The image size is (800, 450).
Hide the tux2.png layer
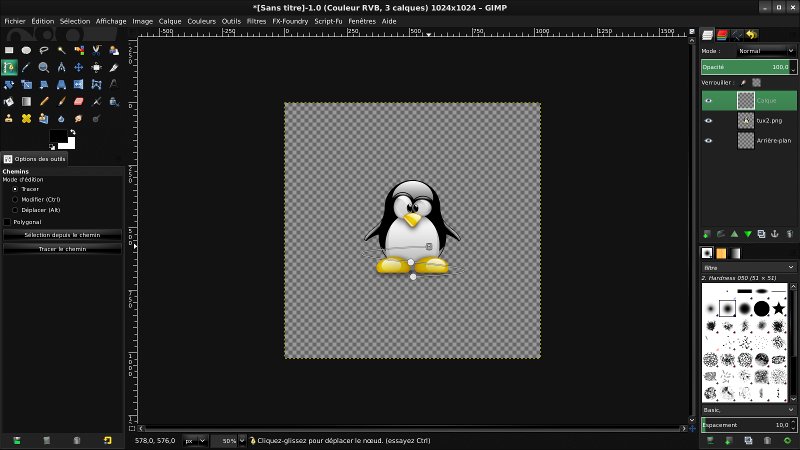click(x=709, y=120)
